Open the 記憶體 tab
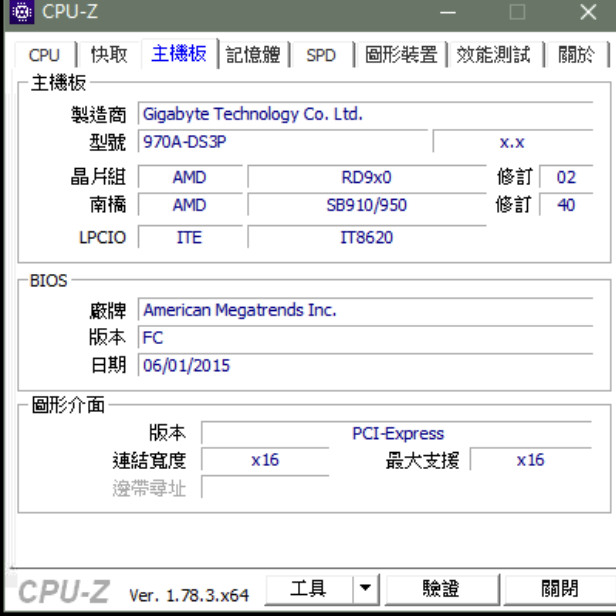This screenshot has height=616, width=616. pyautogui.click(x=253, y=55)
